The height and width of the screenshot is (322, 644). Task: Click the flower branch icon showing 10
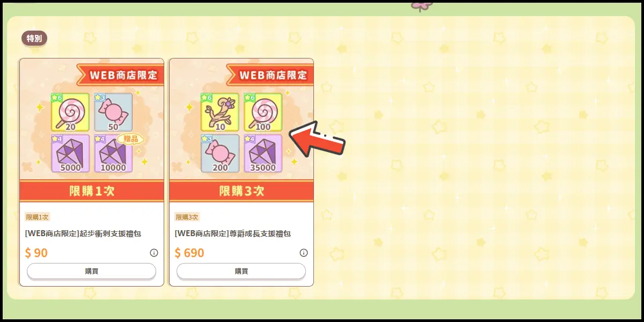click(x=220, y=112)
